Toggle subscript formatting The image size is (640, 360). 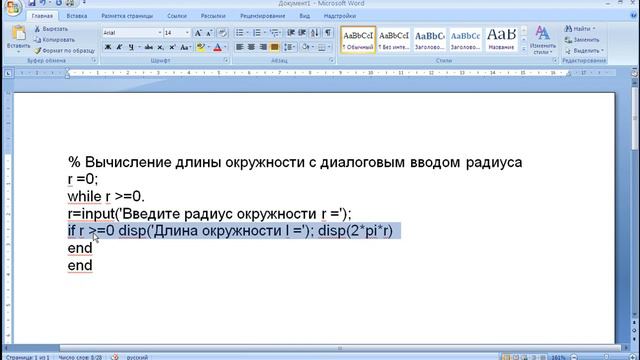160,47
